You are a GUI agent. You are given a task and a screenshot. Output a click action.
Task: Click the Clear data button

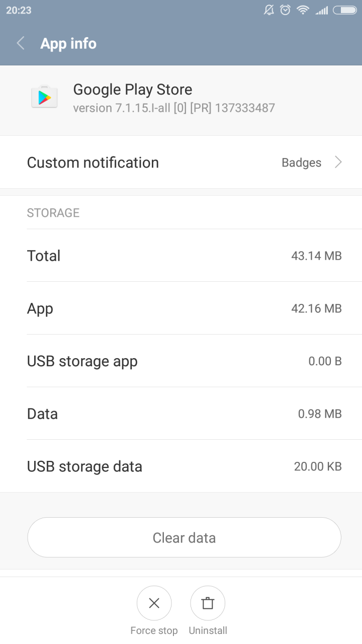[184, 537]
